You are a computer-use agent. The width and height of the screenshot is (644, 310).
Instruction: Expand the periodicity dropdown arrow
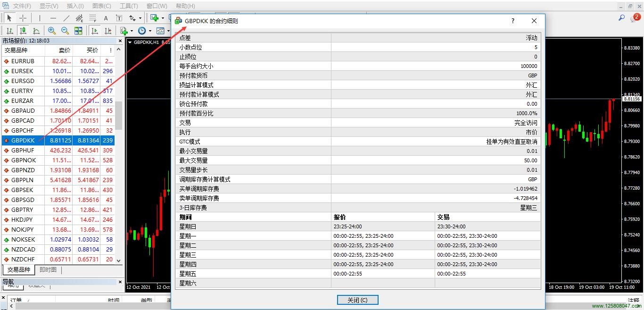pyautogui.click(x=150, y=31)
